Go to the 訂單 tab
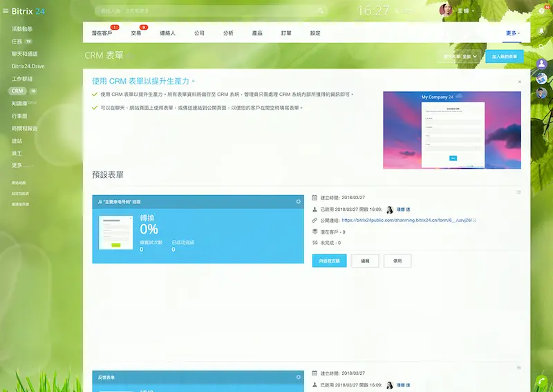The width and height of the screenshot is (553, 392). coord(286,33)
